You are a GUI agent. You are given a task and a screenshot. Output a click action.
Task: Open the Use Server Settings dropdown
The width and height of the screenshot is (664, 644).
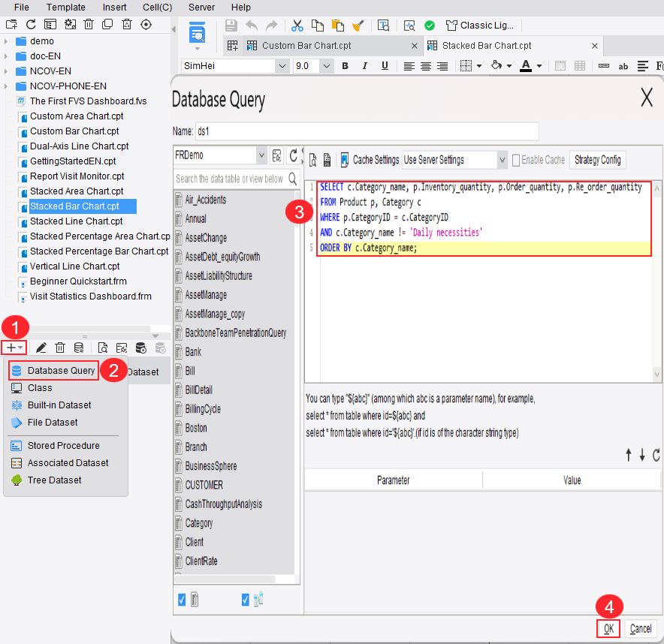[502, 160]
